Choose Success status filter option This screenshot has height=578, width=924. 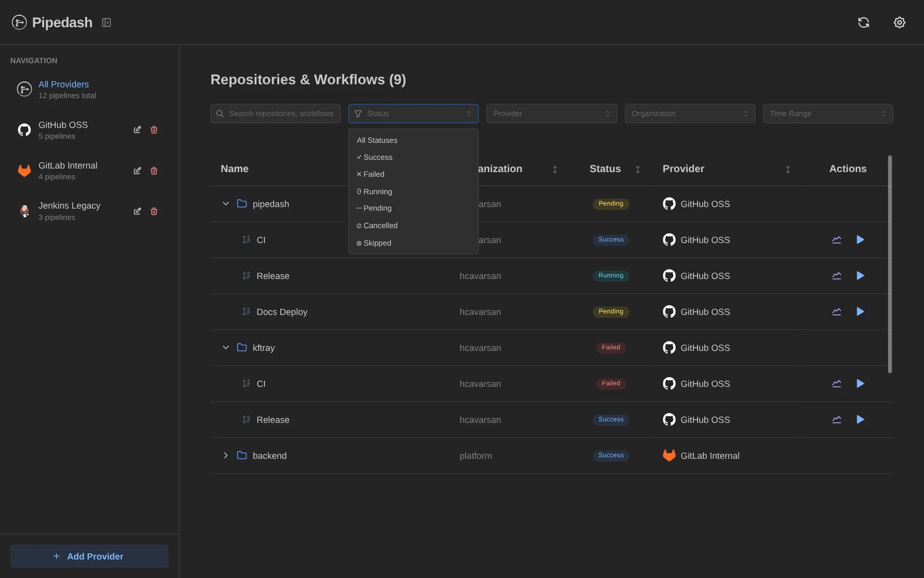click(x=413, y=157)
